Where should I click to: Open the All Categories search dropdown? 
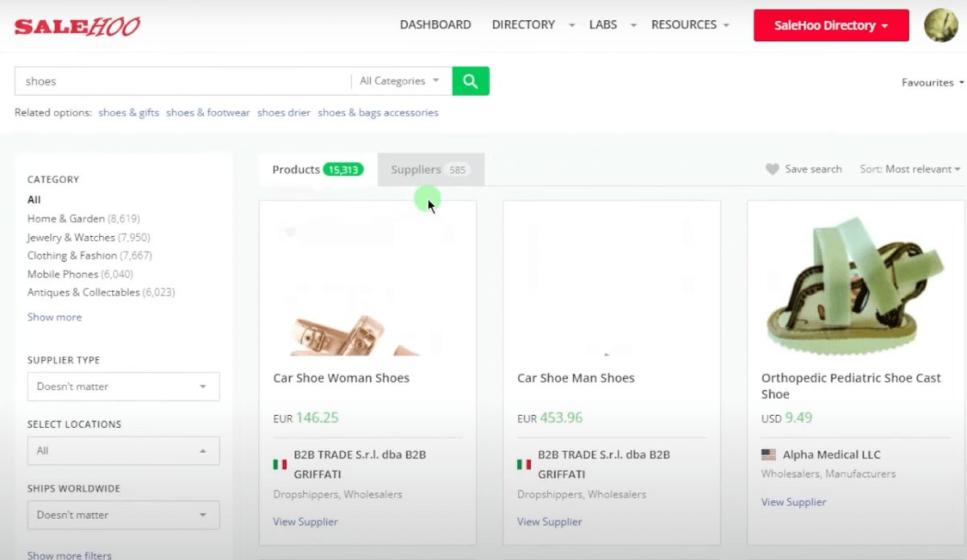[x=400, y=81]
